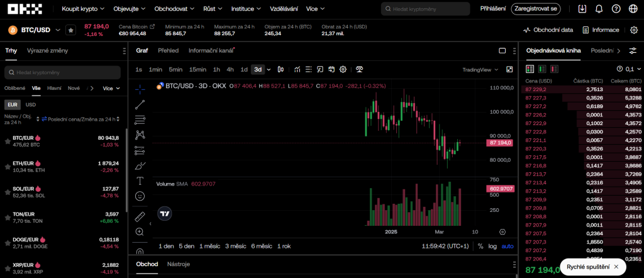Open the Informace panel
This screenshot has width=644, height=278.
(601, 30)
